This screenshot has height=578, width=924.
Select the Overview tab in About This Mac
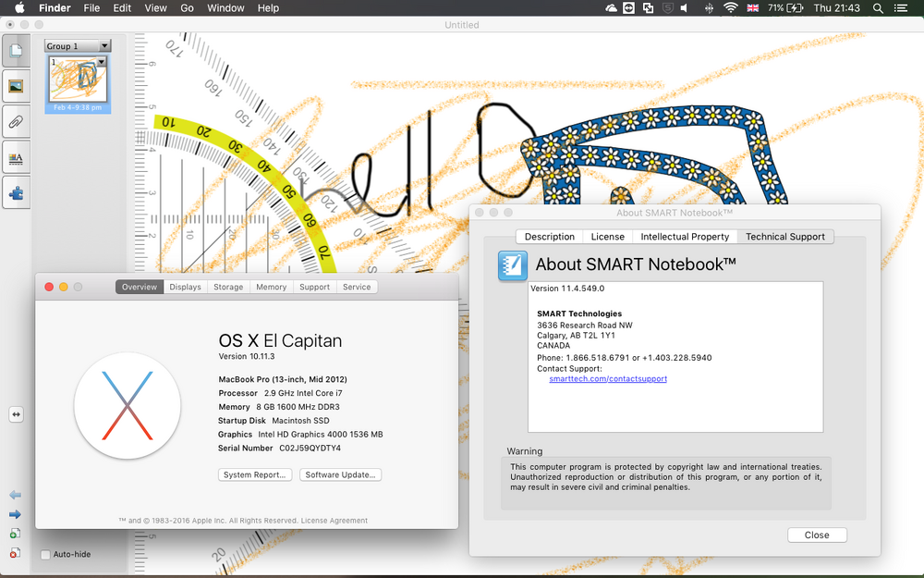[140, 287]
